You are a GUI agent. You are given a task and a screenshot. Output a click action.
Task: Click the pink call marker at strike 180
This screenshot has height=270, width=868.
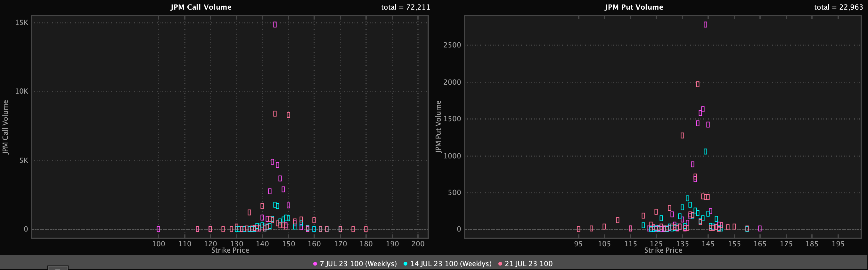click(x=366, y=229)
